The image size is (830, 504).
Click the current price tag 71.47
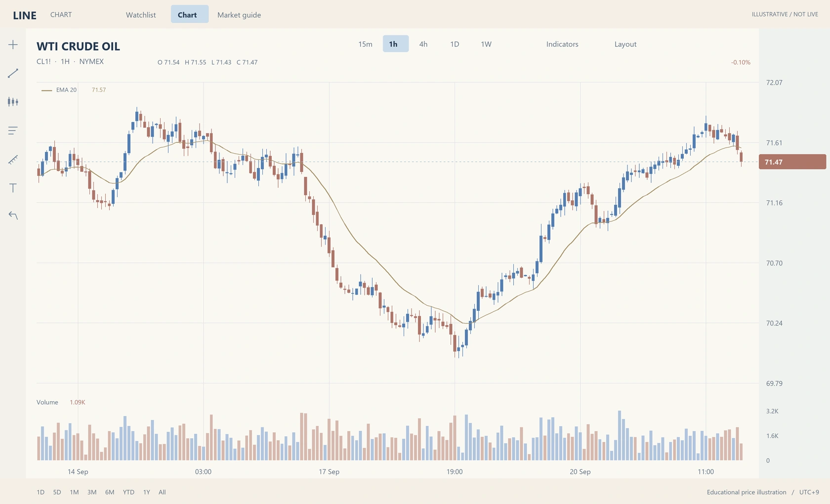click(x=792, y=162)
